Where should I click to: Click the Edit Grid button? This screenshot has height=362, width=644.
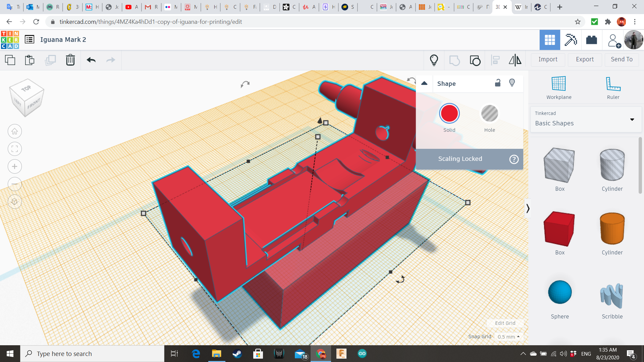point(505,323)
